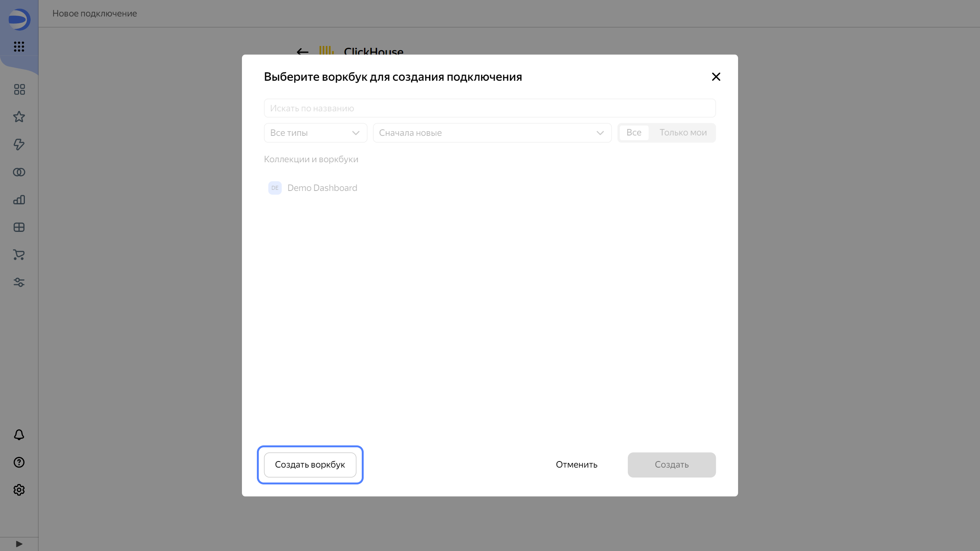Image resolution: width=980 pixels, height=551 pixels.
Task: Open the Все типы dropdown
Action: point(315,133)
